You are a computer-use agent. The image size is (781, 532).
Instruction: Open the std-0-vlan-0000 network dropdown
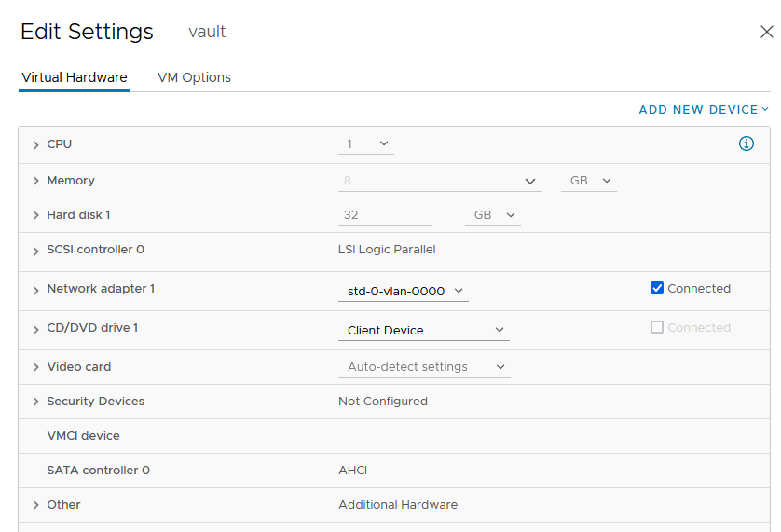tap(404, 291)
